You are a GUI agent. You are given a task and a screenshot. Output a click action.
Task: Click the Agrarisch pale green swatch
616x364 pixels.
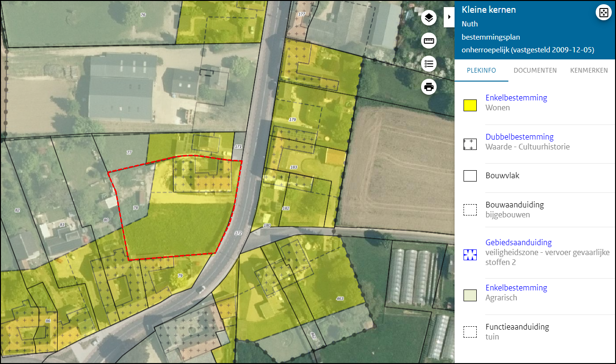click(x=470, y=296)
